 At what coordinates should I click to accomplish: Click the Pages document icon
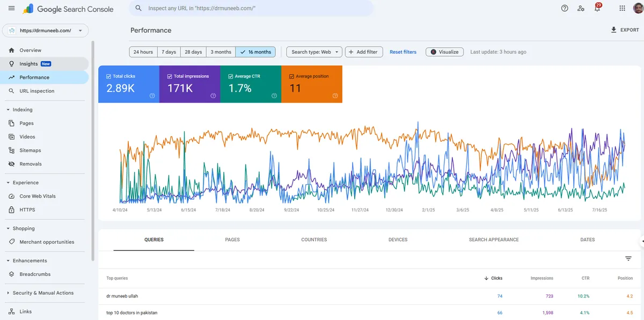[x=11, y=123]
